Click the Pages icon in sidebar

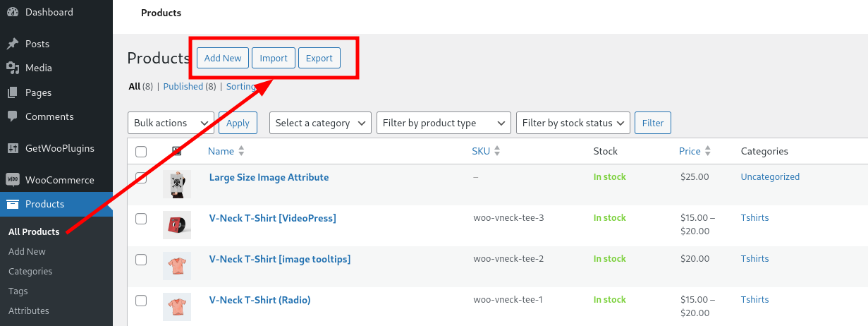pos(12,92)
